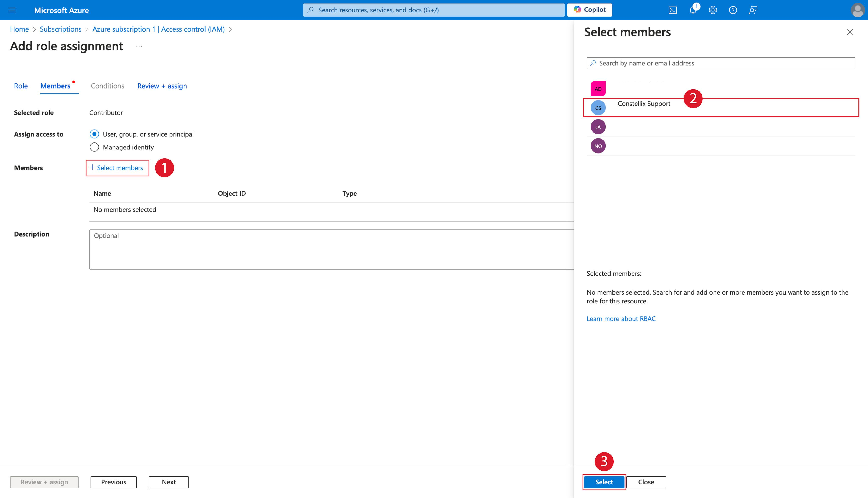Open Cloud Shell from the top bar

click(673, 10)
